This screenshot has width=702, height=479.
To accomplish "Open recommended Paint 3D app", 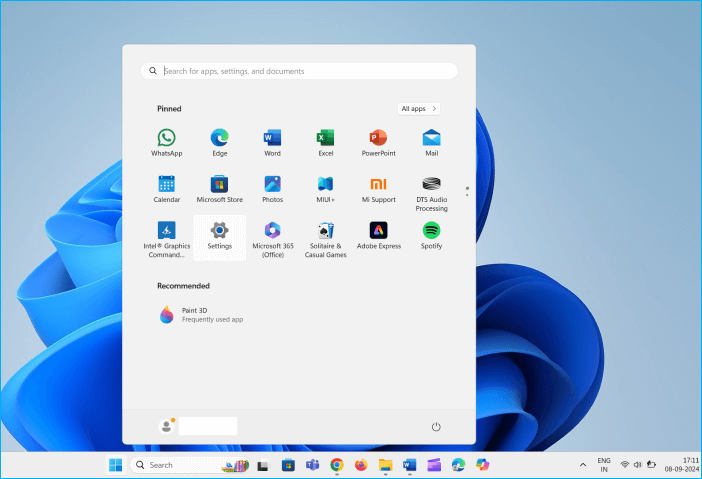I will [x=200, y=314].
